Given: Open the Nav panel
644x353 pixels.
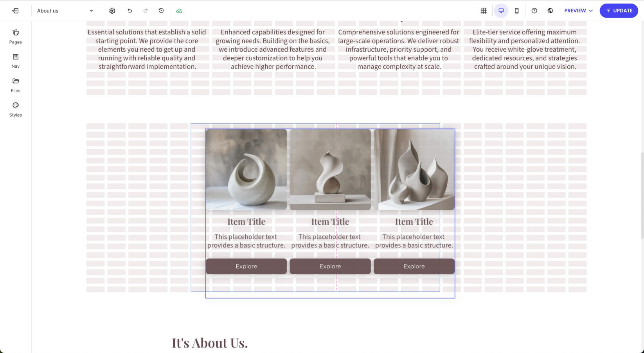Looking at the screenshot, I should point(16,61).
